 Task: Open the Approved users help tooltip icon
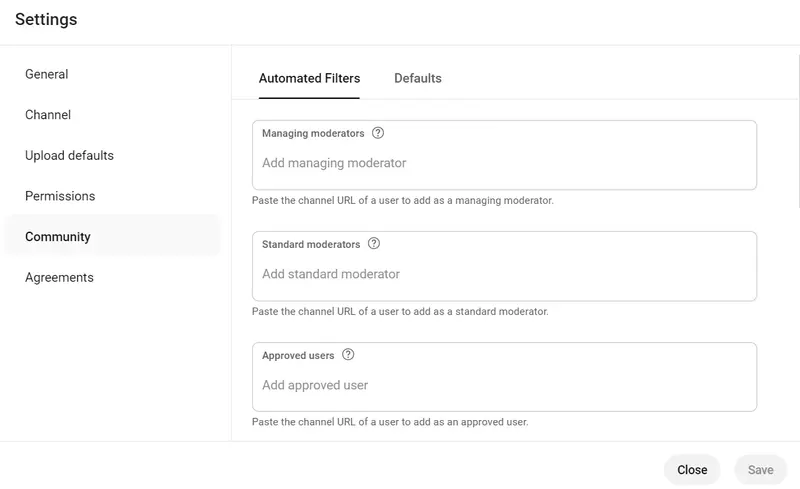tap(348, 355)
